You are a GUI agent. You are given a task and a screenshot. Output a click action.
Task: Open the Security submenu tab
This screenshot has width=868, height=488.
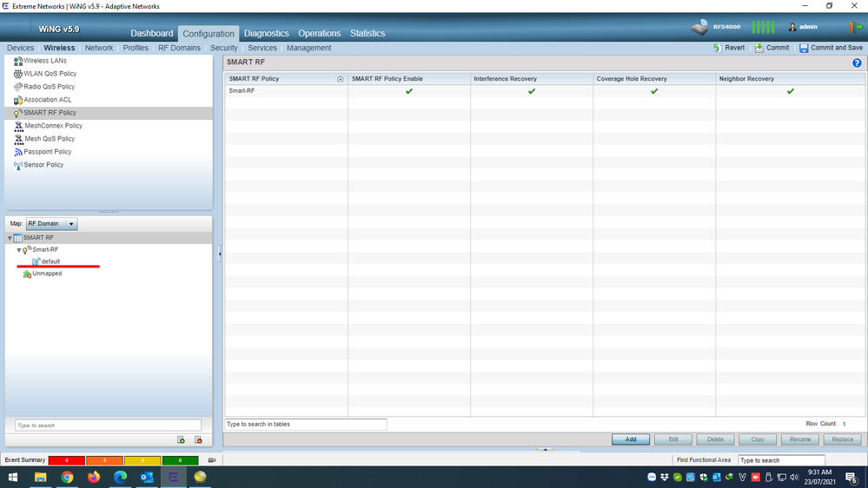pos(223,48)
